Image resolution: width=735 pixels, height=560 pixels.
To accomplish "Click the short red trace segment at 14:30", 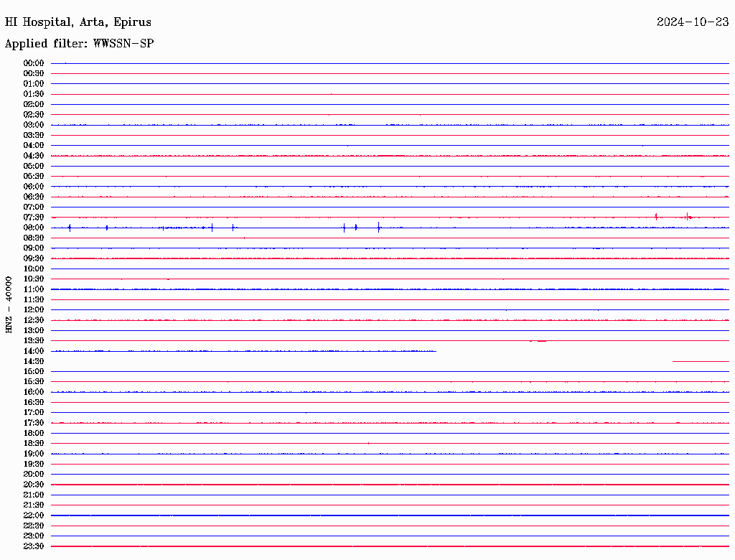I will click(x=701, y=362).
